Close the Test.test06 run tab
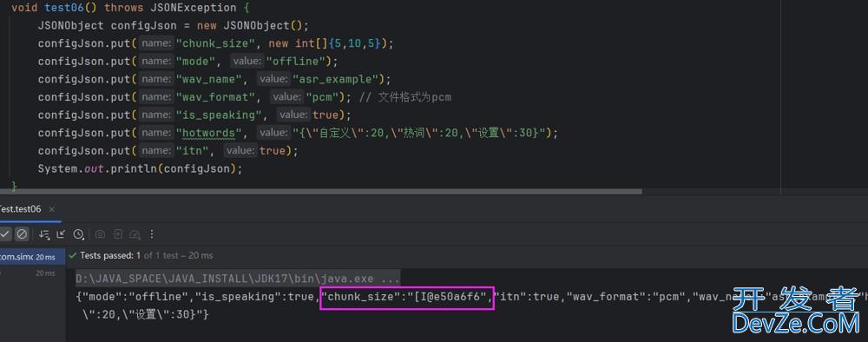Image resolution: width=868 pixels, height=342 pixels. pos(52,209)
